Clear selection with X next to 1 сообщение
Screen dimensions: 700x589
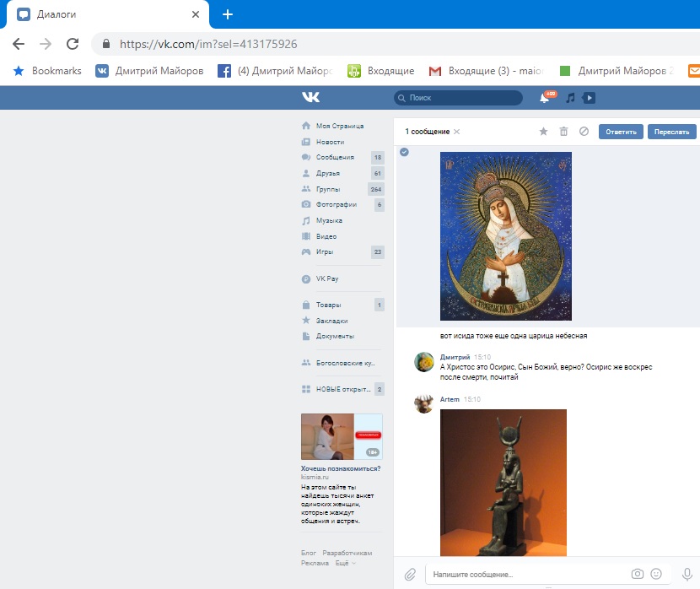[x=457, y=132]
